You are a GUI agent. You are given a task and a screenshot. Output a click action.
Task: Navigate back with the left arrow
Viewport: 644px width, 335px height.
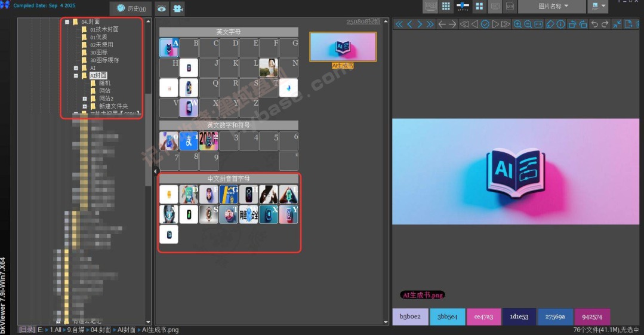tap(442, 24)
